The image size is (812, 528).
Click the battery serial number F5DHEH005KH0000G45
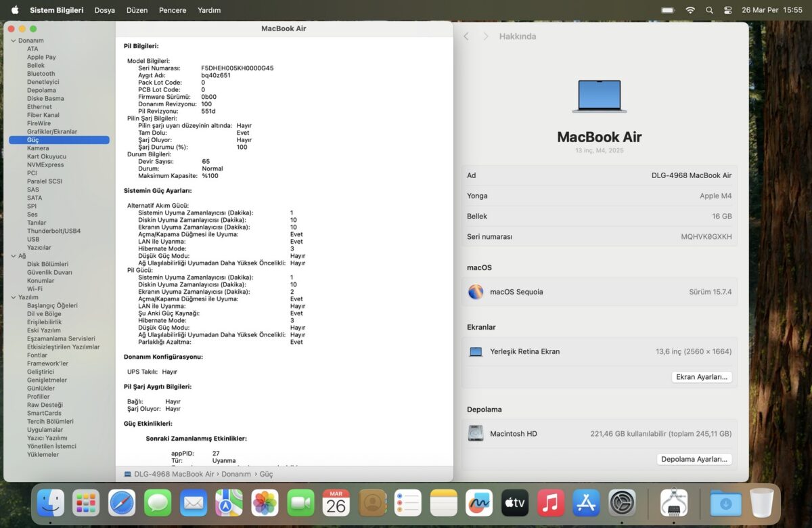click(238, 68)
